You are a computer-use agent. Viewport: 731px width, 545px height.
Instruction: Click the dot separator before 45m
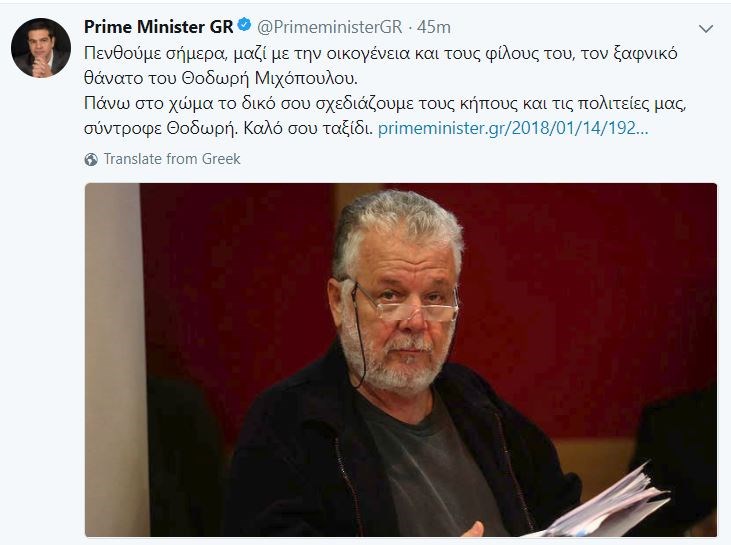coord(410,28)
